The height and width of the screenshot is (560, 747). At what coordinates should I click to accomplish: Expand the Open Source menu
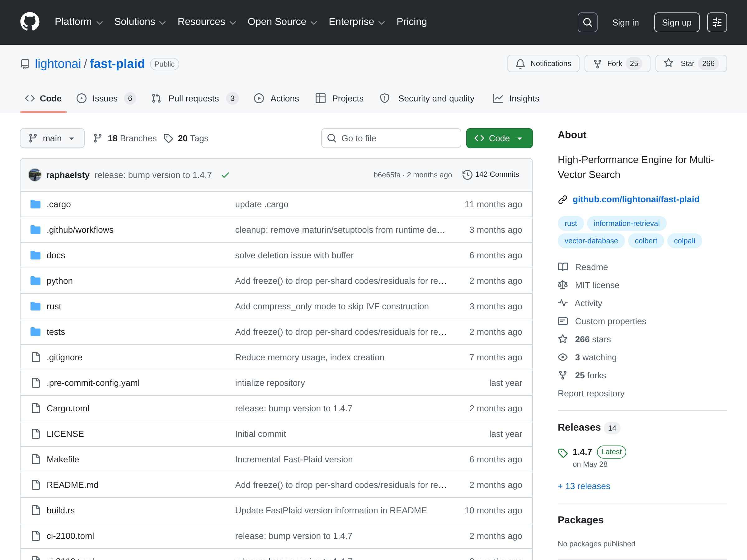(x=282, y=22)
